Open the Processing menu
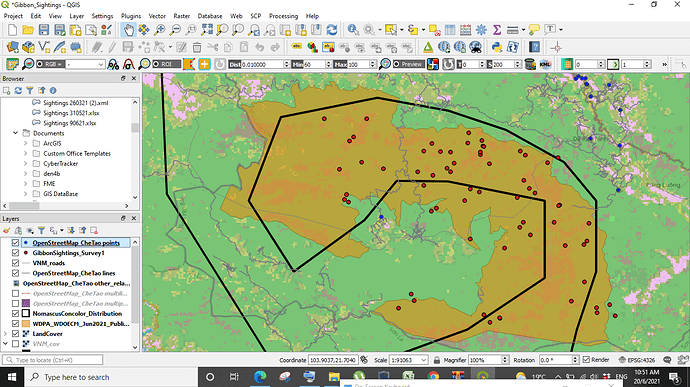The height and width of the screenshot is (387, 690). click(x=283, y=16)
